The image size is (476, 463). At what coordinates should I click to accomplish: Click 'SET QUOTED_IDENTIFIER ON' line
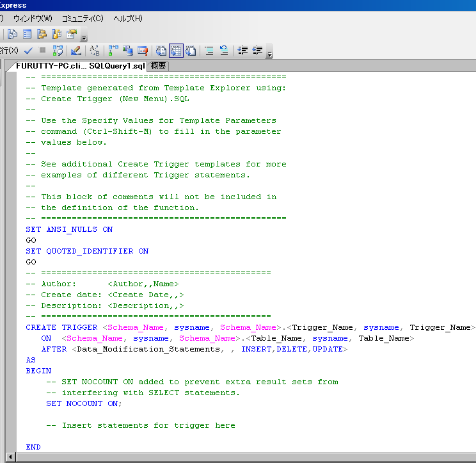[x=87, y=251]
